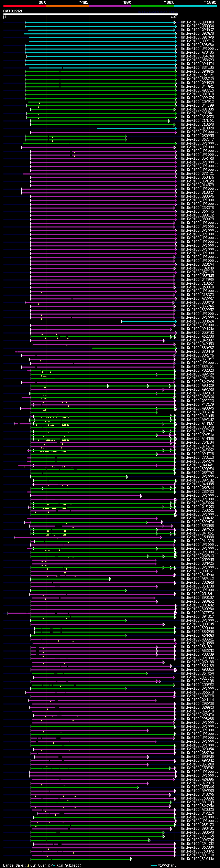
Task: Click on UniRef100_B4FAK1
Action: coord(197,87)
